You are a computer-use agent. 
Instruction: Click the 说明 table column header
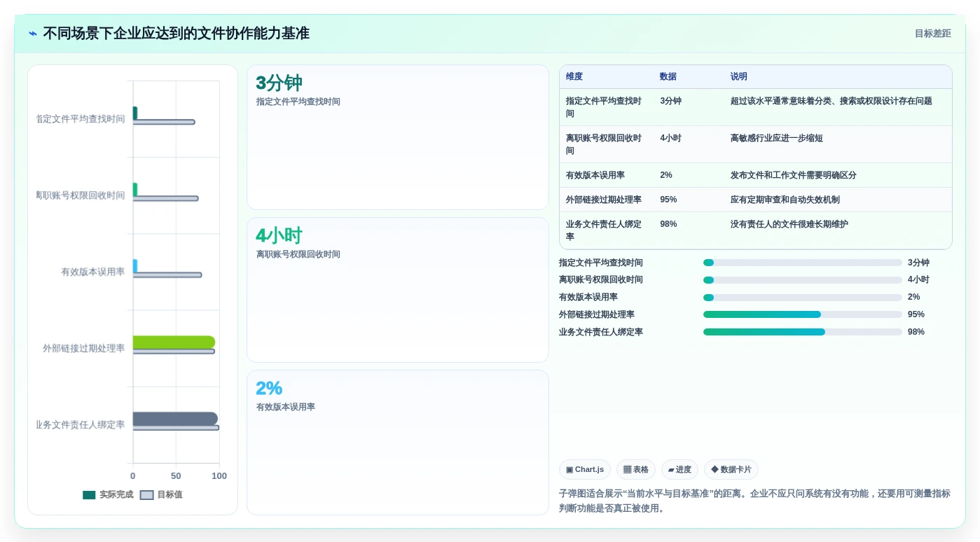point(739,76)
